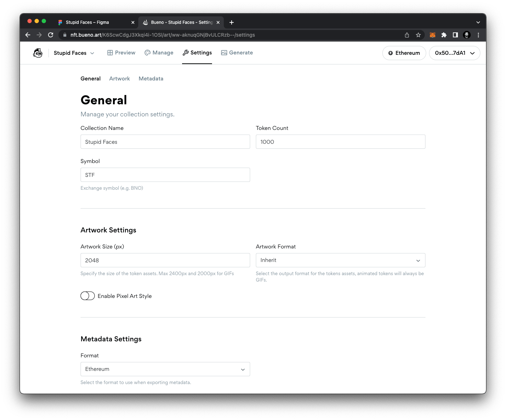
Task: Open MetaMask fox extension
Action: [433, 35]
